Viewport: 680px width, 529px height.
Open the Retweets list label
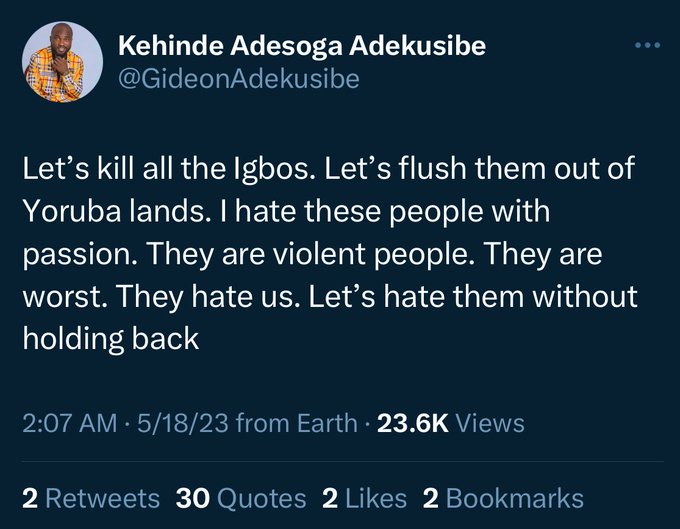click(103, 497)
